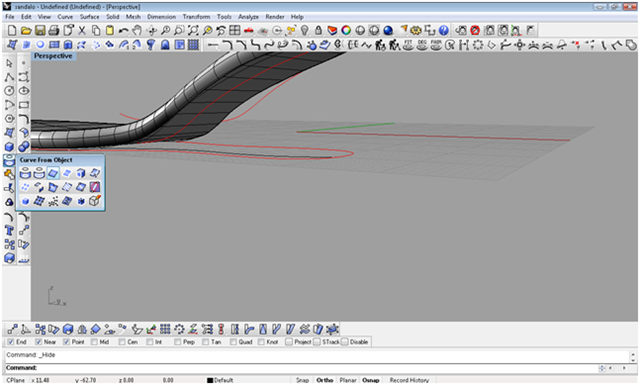Enable the Mid osnap checkbox
This screenshot has width=640, height=385.
pyautogui.click(x=94, y=342)
